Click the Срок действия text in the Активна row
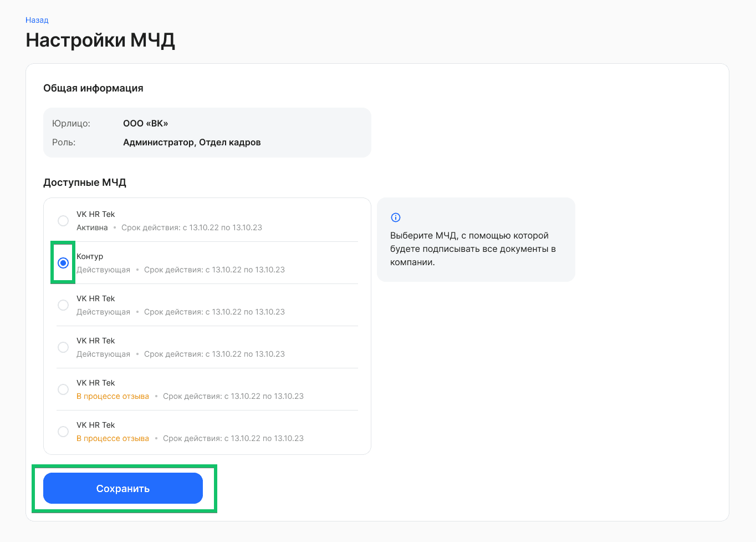 click(x=192, y=227)
